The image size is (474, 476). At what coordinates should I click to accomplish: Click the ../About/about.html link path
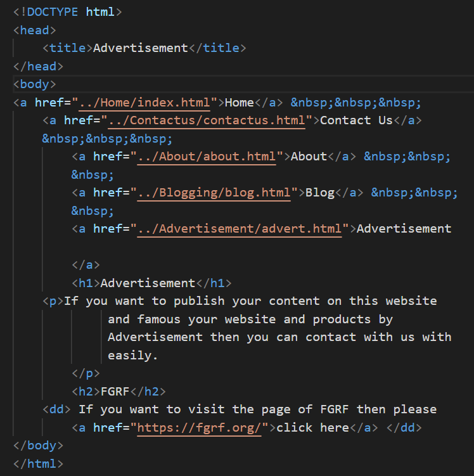(x=207, y=157)
